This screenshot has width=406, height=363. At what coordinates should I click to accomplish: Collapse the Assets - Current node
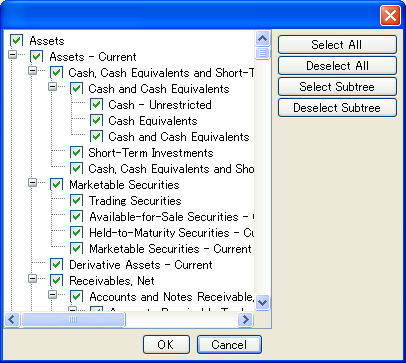click(x=12, y=54)
